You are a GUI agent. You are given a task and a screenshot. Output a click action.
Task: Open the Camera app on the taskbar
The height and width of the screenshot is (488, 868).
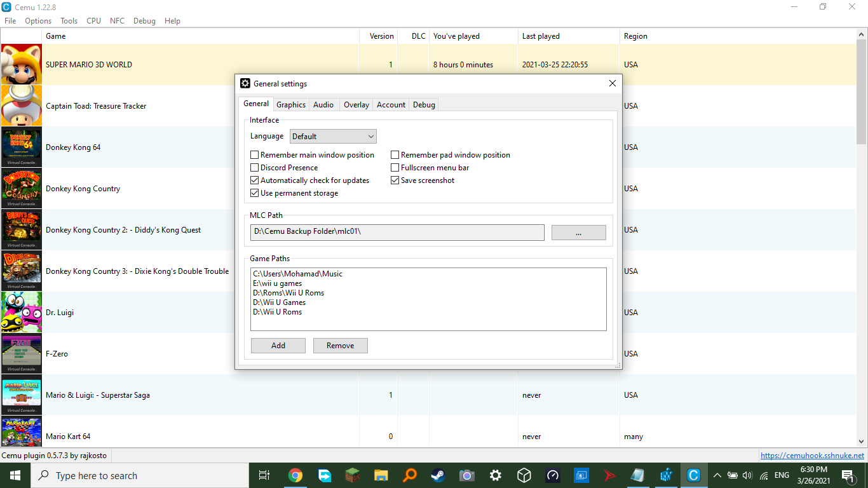point(467,475)
